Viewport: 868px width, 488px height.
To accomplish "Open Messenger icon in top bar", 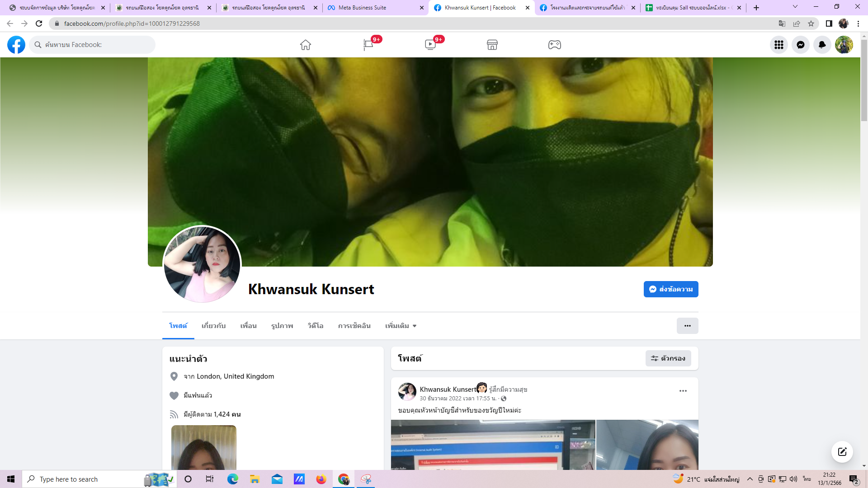I will click(x=800, y=45).
